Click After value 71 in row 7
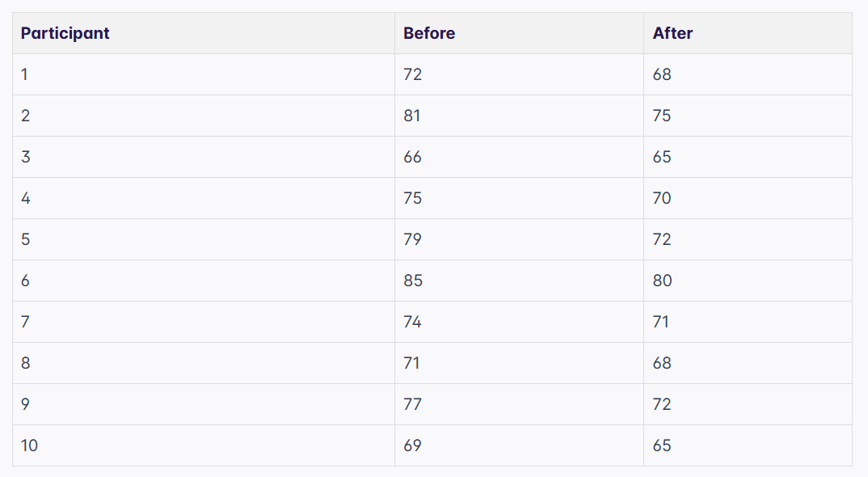 (x=661, y=322)
